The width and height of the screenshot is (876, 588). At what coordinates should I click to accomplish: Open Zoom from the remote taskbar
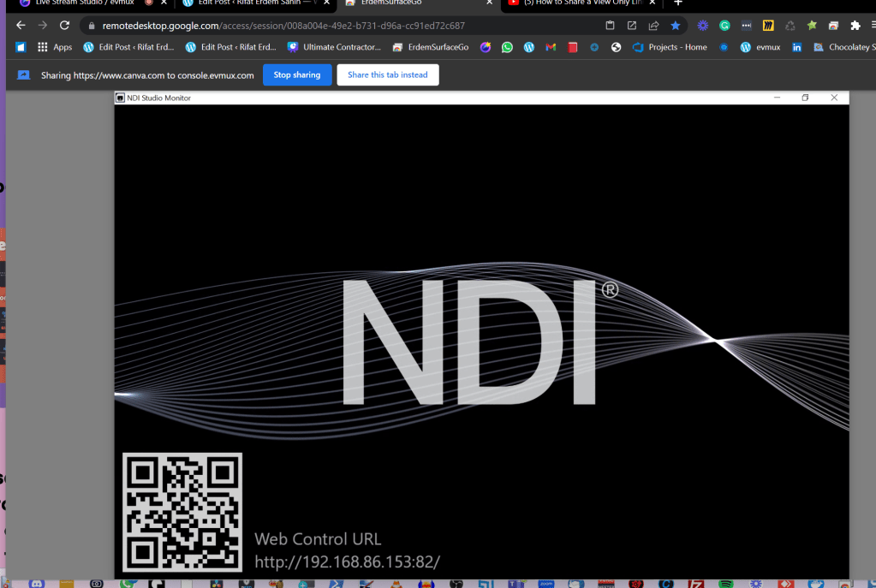point(545,584)
